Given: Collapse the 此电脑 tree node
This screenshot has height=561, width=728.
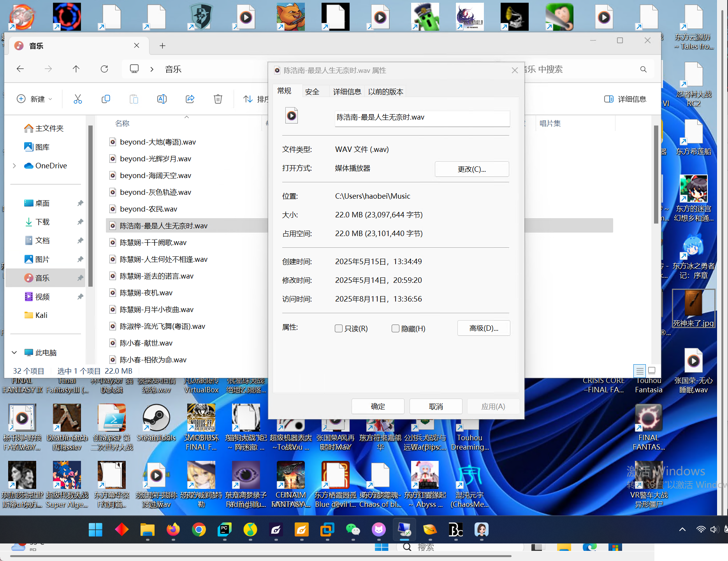Looking at the screenshot, I should (x=14, y=353).
